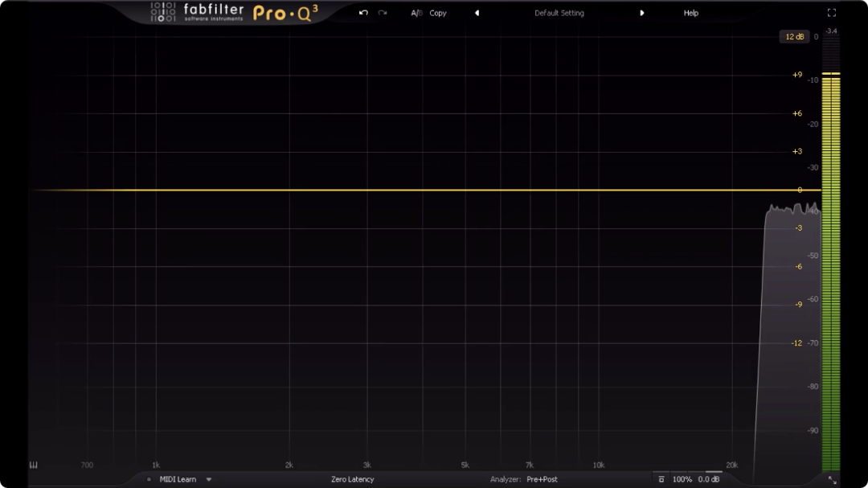This screenshot has width=868, height=488.
Task: Change the Zero Latency processing mode
Action: point(353,479)
